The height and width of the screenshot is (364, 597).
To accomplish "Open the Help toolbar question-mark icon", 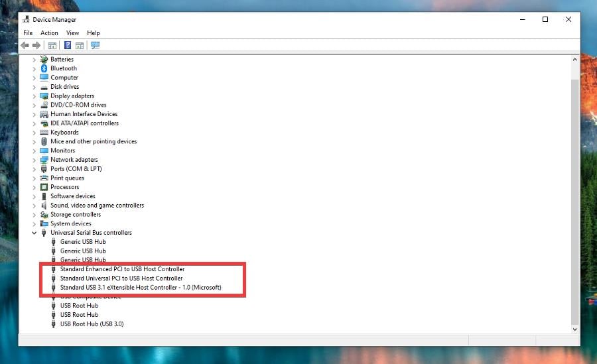I will click(x=68, y=45).
